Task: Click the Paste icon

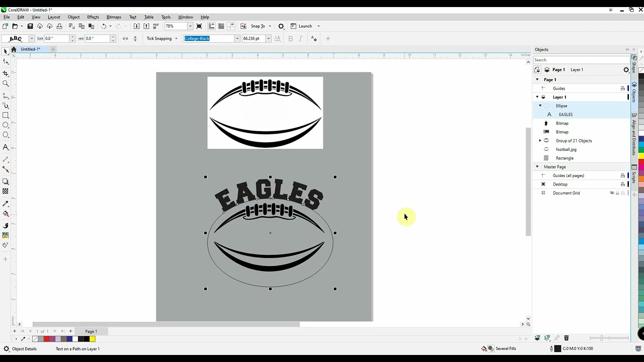Action: click(x=91, y=26)
